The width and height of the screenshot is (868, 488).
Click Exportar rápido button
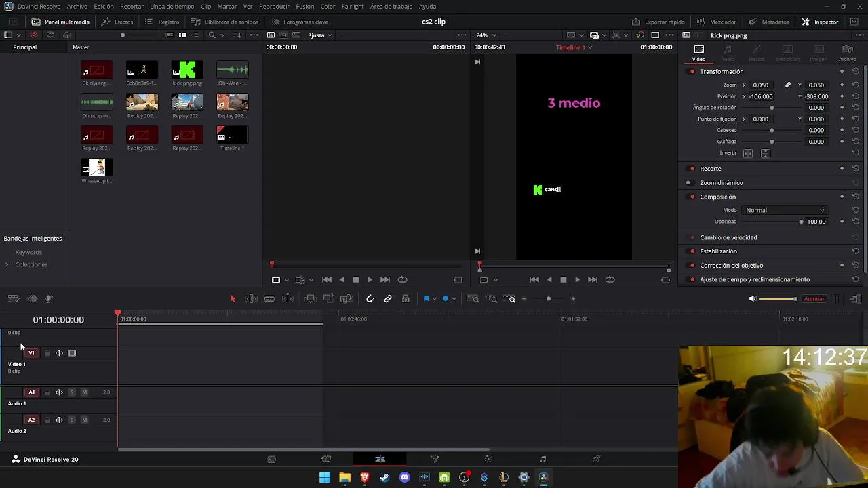658,22
